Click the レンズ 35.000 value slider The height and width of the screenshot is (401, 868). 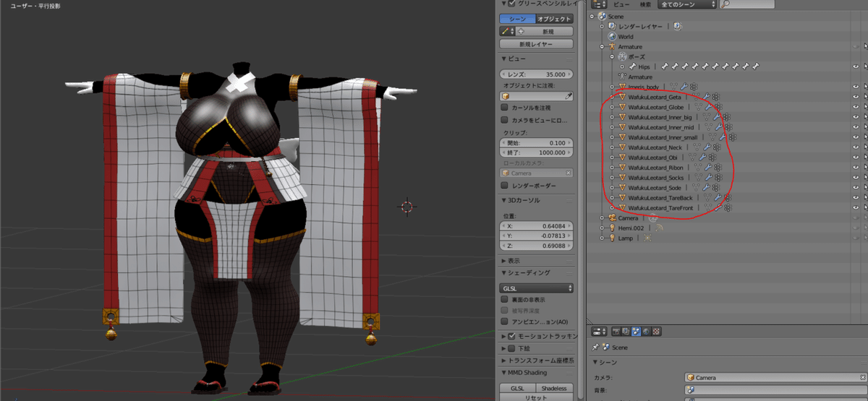coord(537,74)
